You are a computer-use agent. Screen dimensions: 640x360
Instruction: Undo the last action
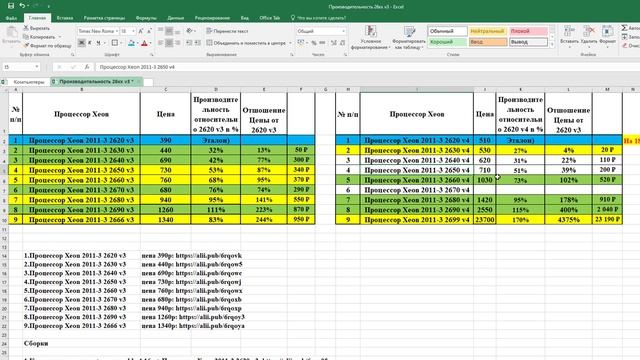click(22, 6)
